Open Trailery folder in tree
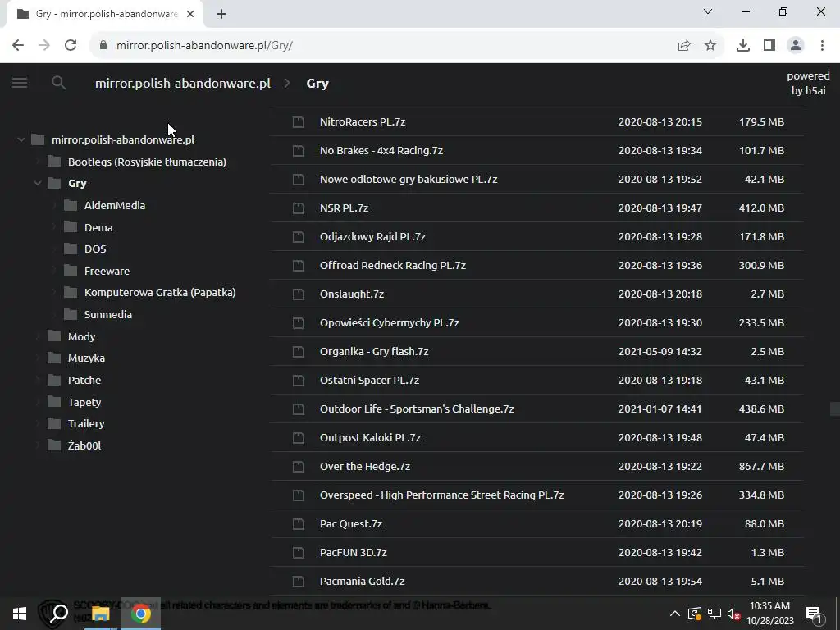Viewport: 840px width, 630px height. pos(85,423)
